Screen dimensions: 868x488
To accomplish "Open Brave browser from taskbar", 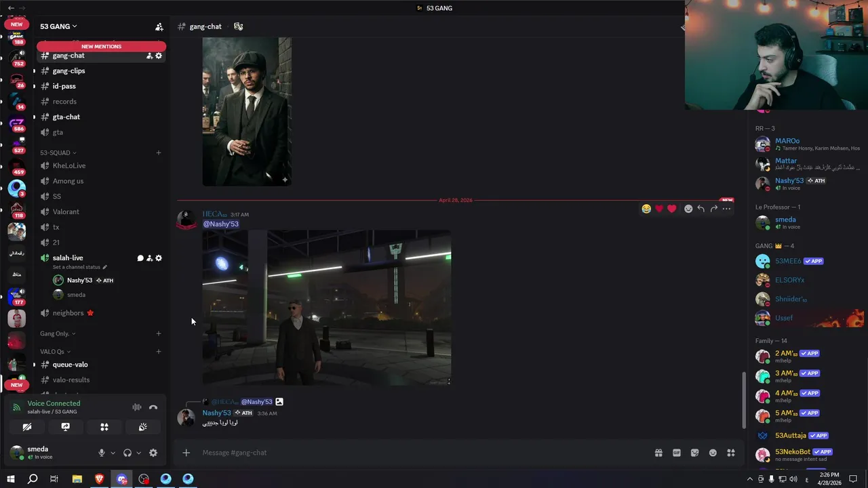I will (100, 479).
